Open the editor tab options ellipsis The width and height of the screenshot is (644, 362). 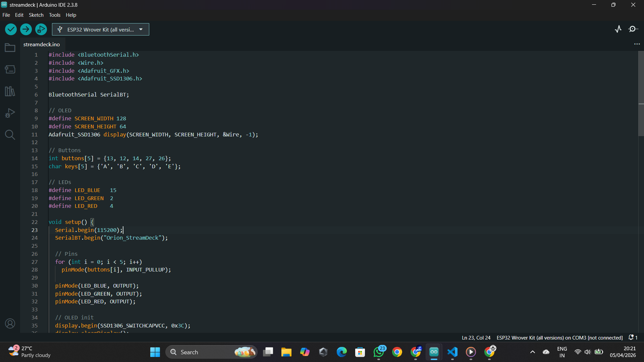[x=637, y=44]
